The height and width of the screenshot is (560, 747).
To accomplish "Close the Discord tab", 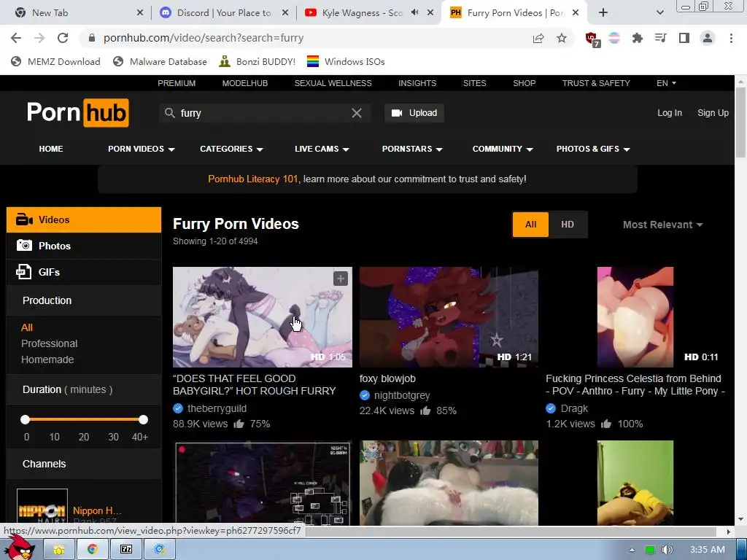I will pyautogui.click(x=285, y=13).
